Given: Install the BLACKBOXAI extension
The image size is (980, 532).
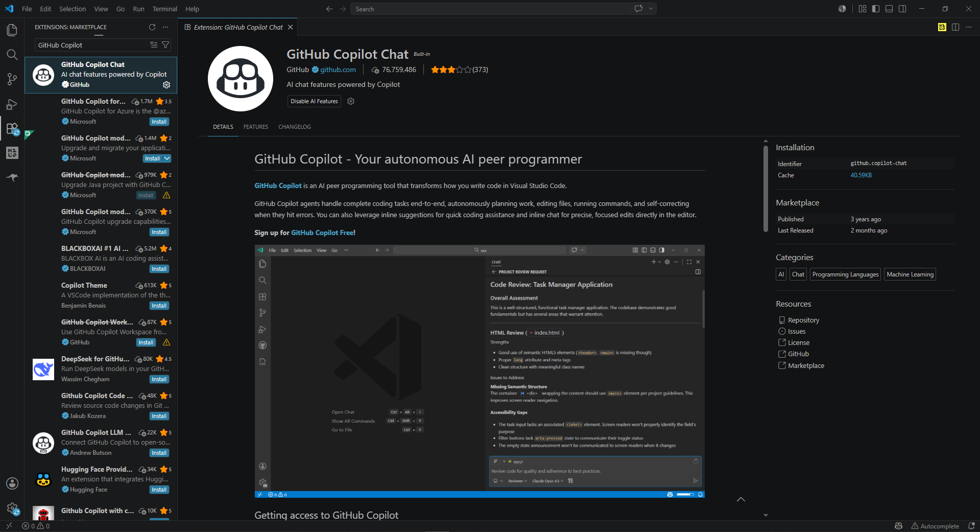Looking at the screenshot, I should coord(159,269).
